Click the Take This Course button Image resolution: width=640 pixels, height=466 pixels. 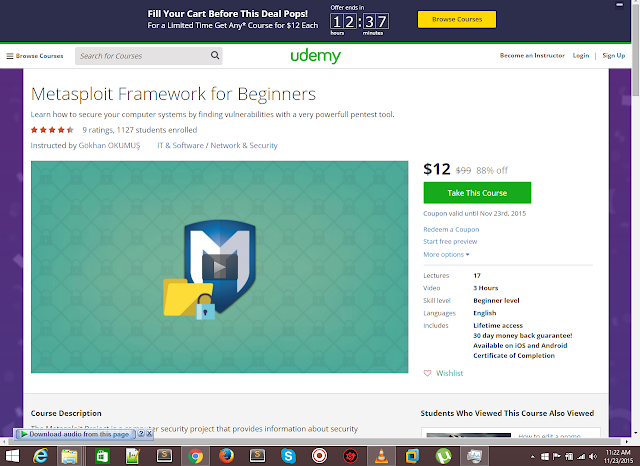pyautogui.click(x=477, y=193)
